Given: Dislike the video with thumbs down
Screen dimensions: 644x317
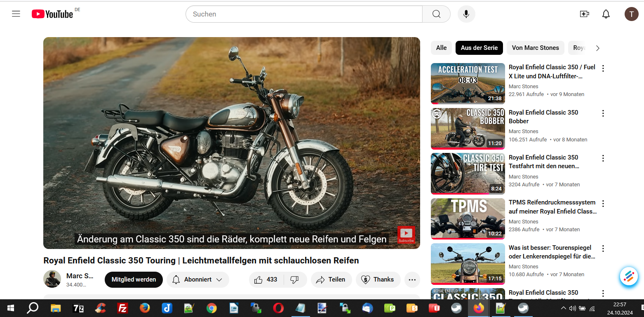Looking at the screenshot, I should tap(294, 279).
